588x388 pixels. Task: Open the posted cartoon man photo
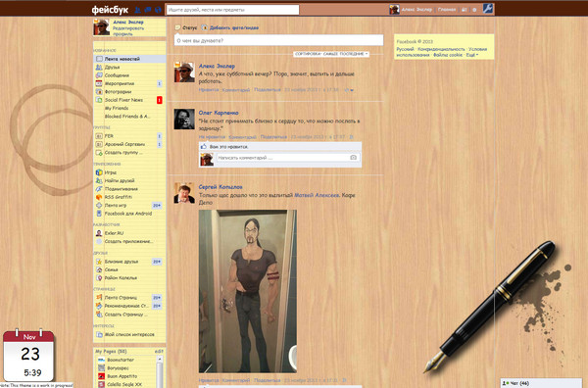click(248, 291)
